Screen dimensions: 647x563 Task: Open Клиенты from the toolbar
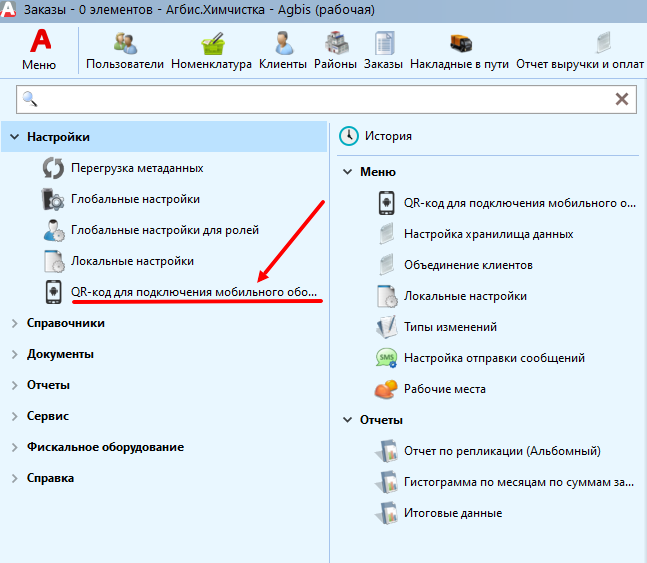283,50
